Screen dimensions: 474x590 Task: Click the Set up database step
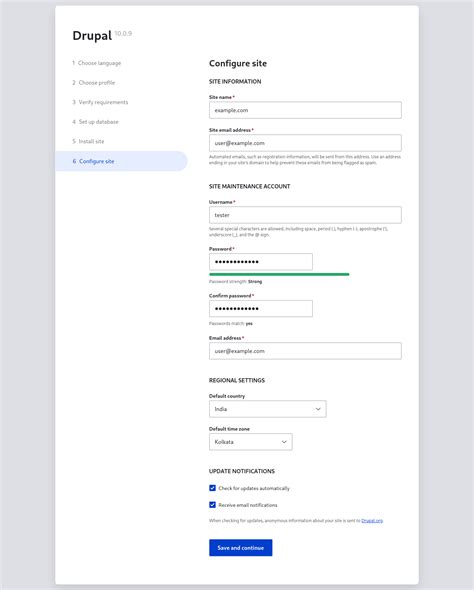[95, 122]
